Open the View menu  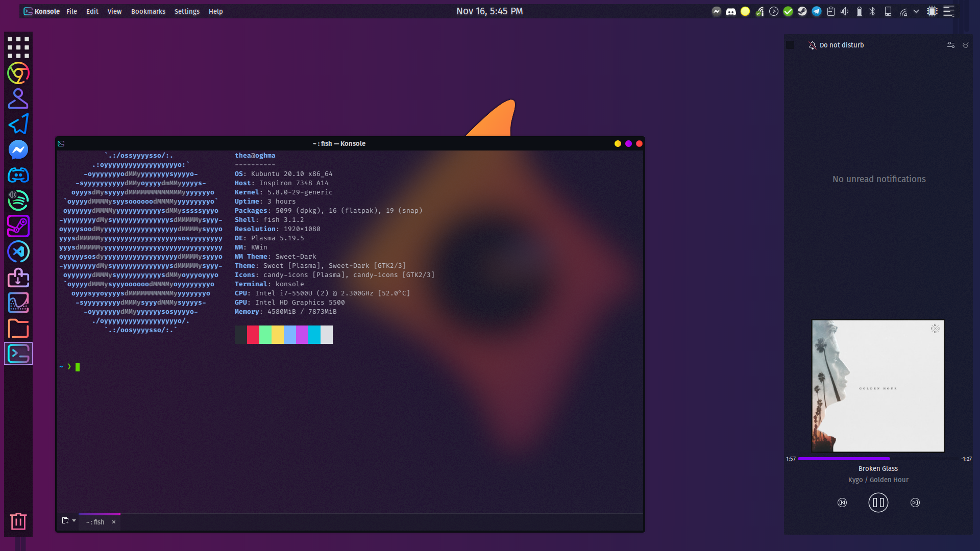114,11
